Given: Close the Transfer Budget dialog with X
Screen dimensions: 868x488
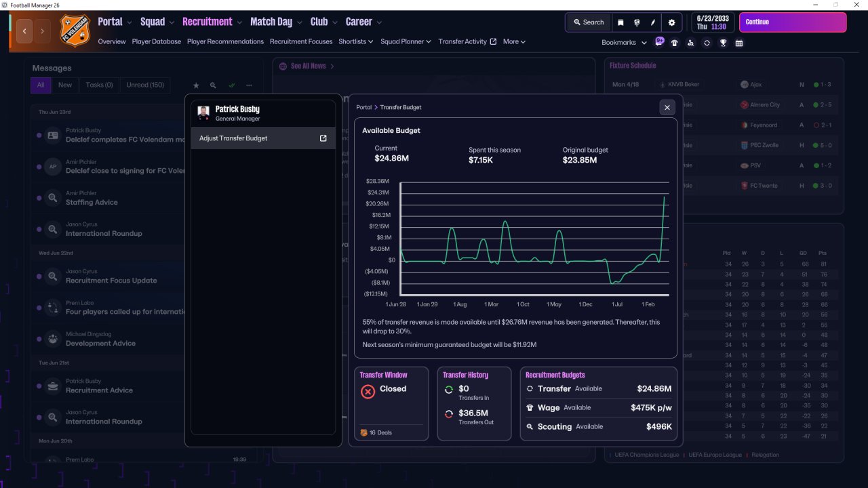Looking at the screenshot, I should click(x=667, y=107).
